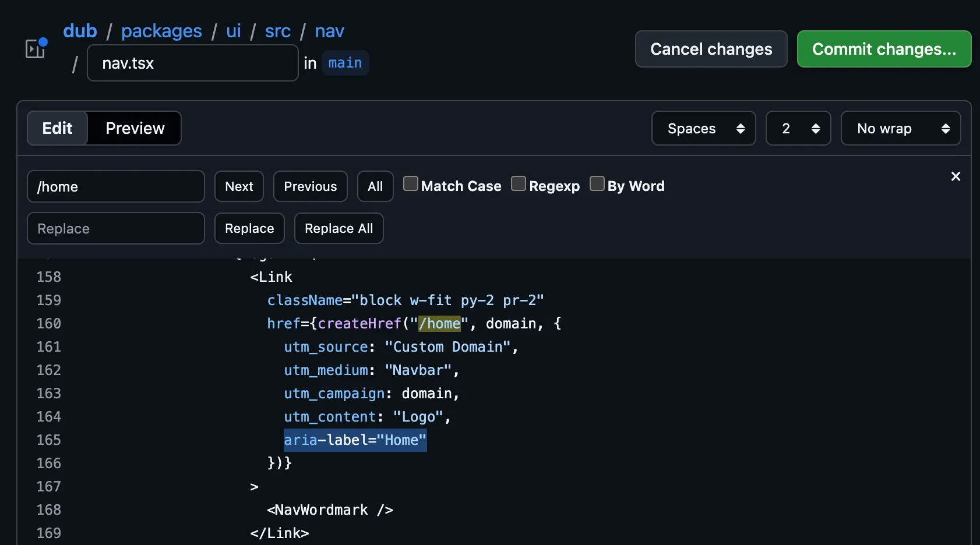
Task: Focus the Replace text field
Action: click(116, 228)
